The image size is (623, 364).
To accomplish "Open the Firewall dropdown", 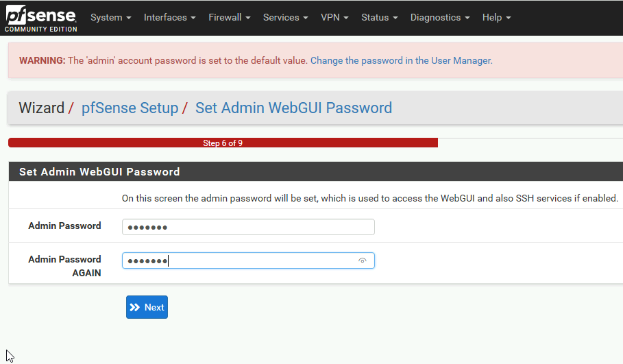I will [x=229, y=18].
